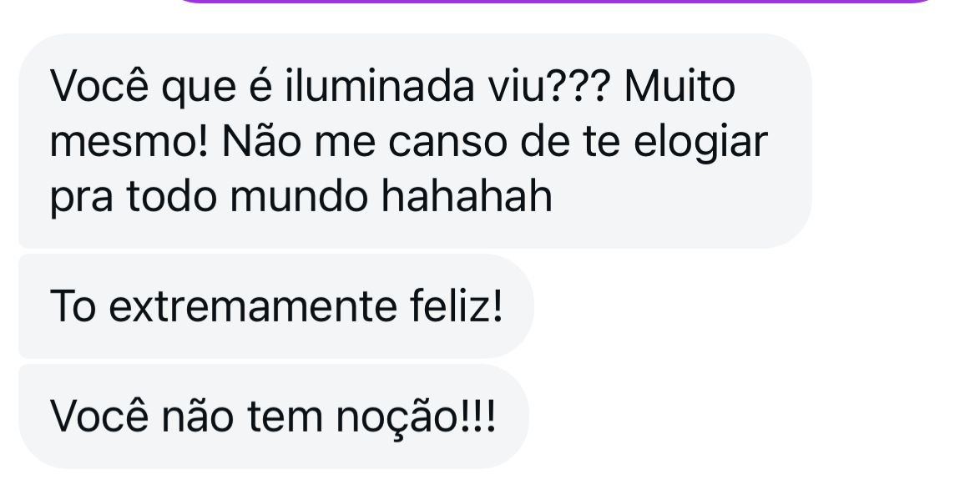Viewport: 980px width, 495px height.
Task: Click the purple sent message bubble edge
Action: (x=555, y=2)
